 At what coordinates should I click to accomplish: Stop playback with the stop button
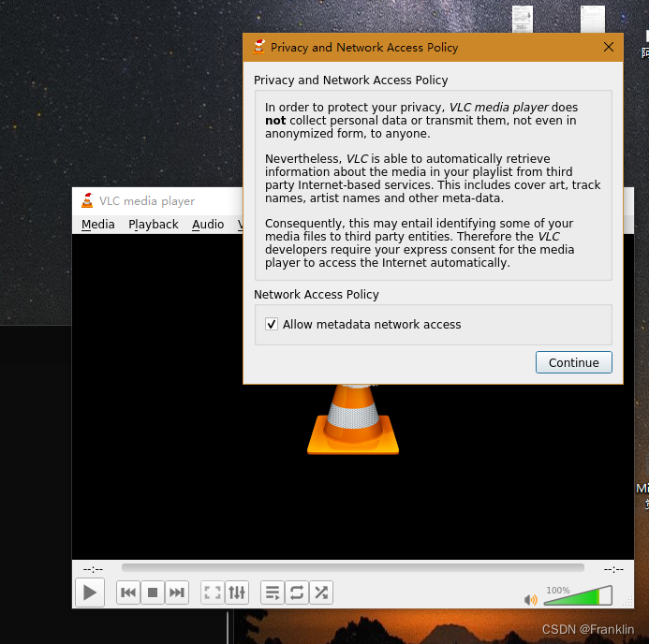[153, 593]
